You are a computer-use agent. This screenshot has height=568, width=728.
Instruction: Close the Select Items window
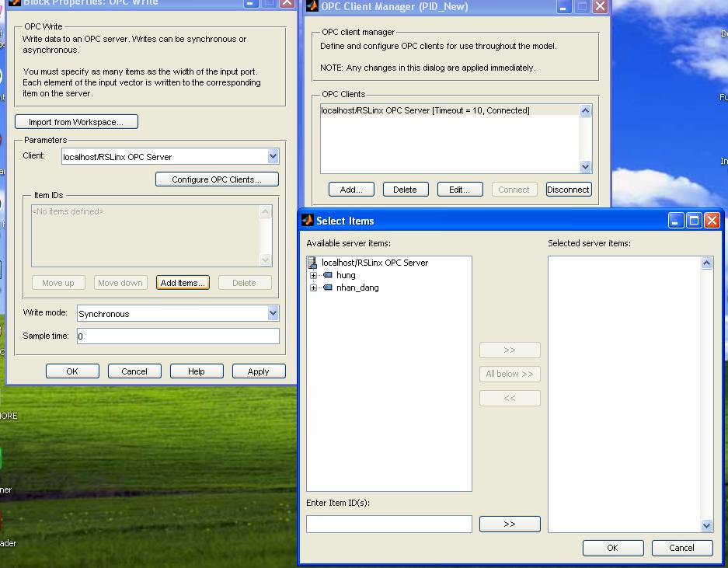click(x=712, y=220)
